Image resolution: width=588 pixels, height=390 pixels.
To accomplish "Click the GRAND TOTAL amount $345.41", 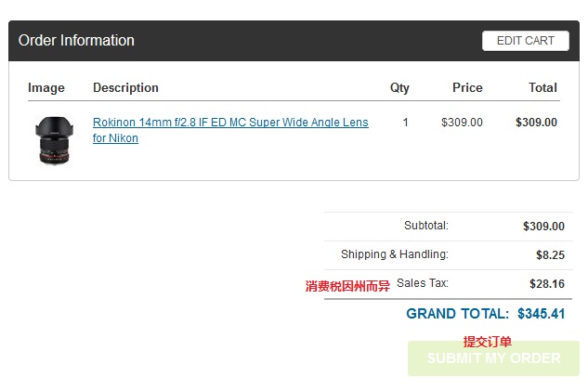I will [x=542, y=314].
